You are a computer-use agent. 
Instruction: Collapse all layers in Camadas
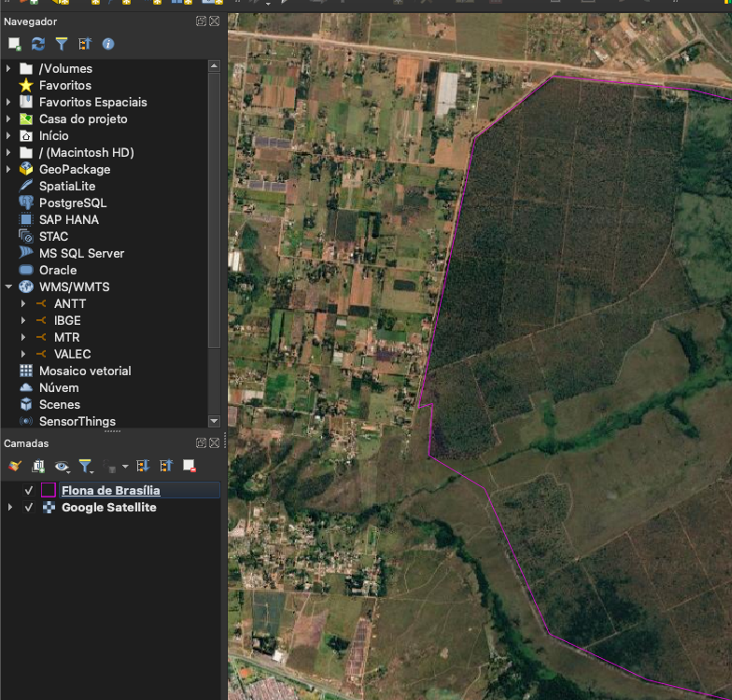166,466
